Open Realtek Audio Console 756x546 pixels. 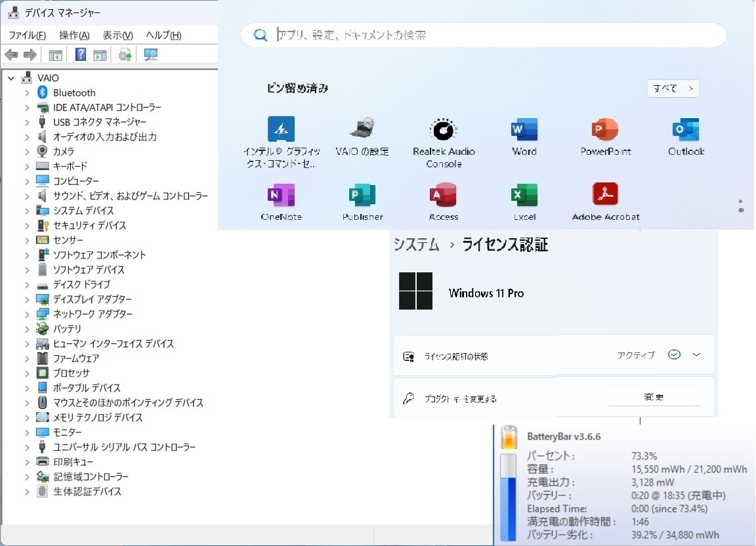click(443, 129)
